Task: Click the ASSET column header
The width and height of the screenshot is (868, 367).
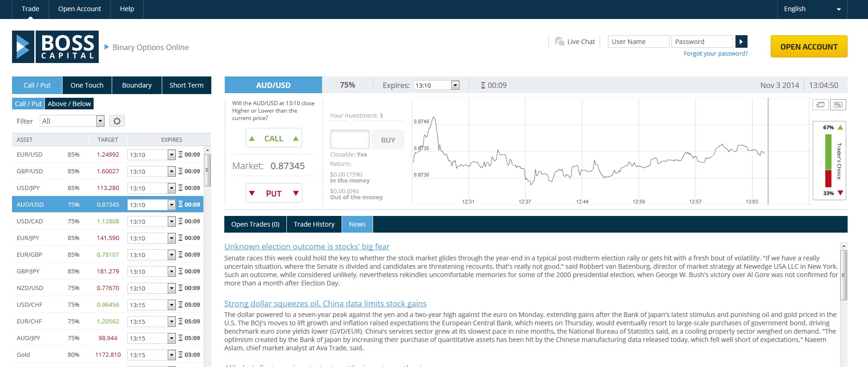Action: [x=25, y=139]
